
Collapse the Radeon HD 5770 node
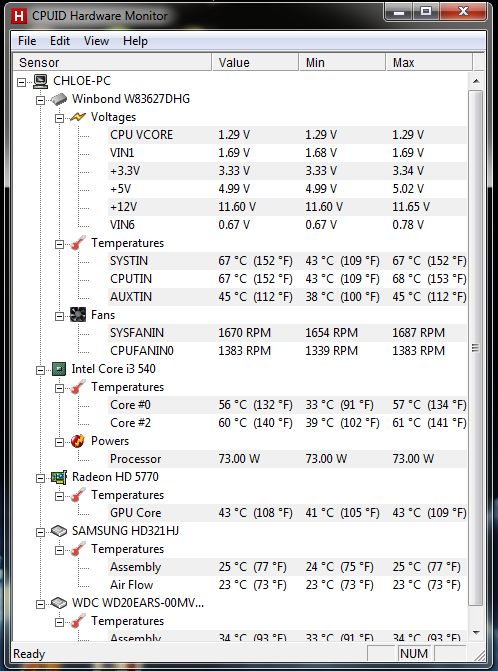click(40, 478)
